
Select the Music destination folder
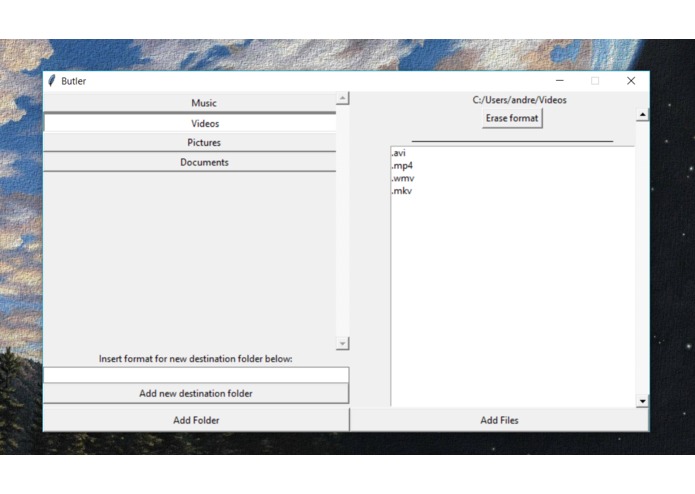[x=190, y=103]
